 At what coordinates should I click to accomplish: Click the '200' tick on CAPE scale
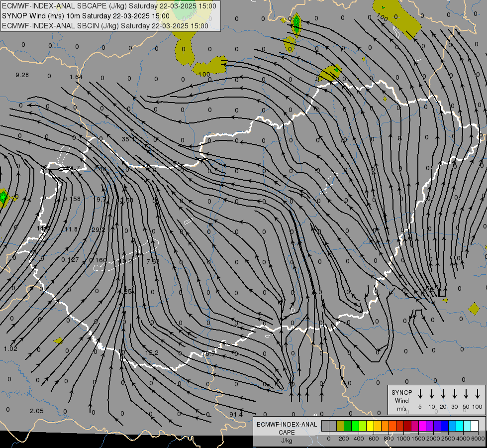(344, 439)
